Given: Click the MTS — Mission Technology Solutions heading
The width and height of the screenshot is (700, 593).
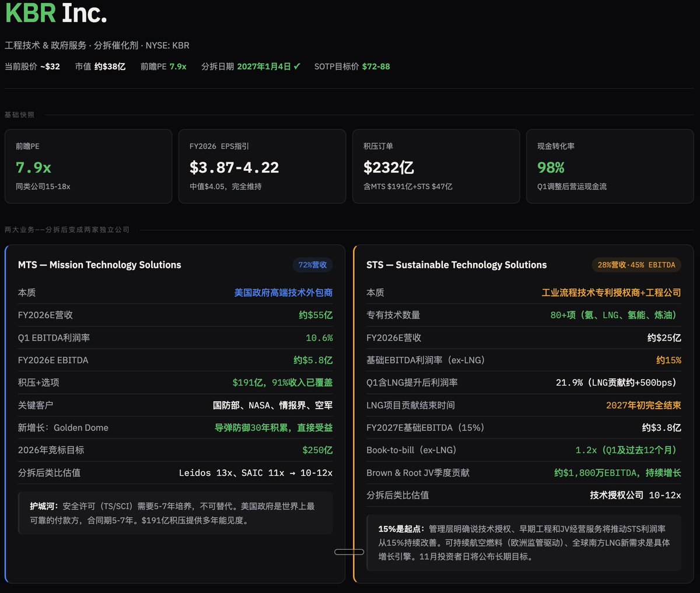Looking at the screenshot, I should pos(100,265).
